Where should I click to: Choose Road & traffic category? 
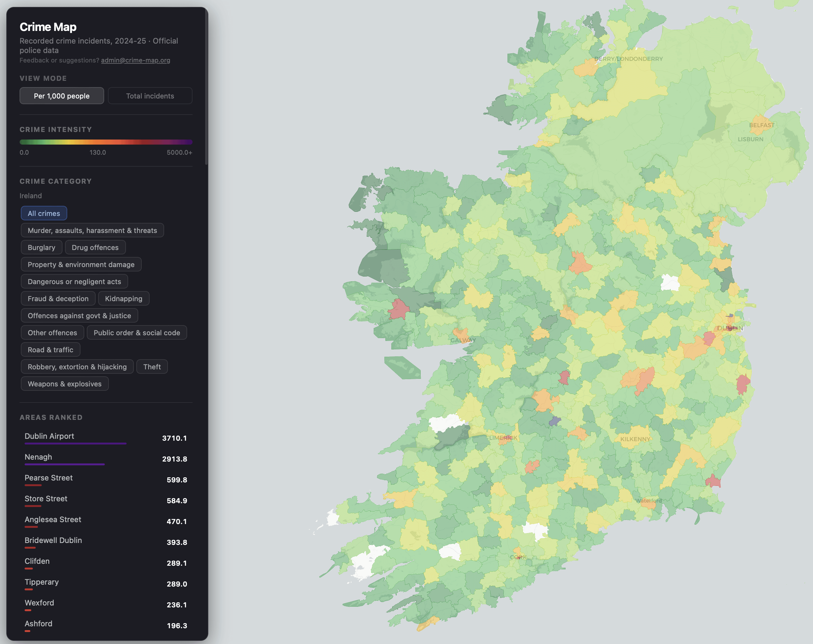coord(50,349)
